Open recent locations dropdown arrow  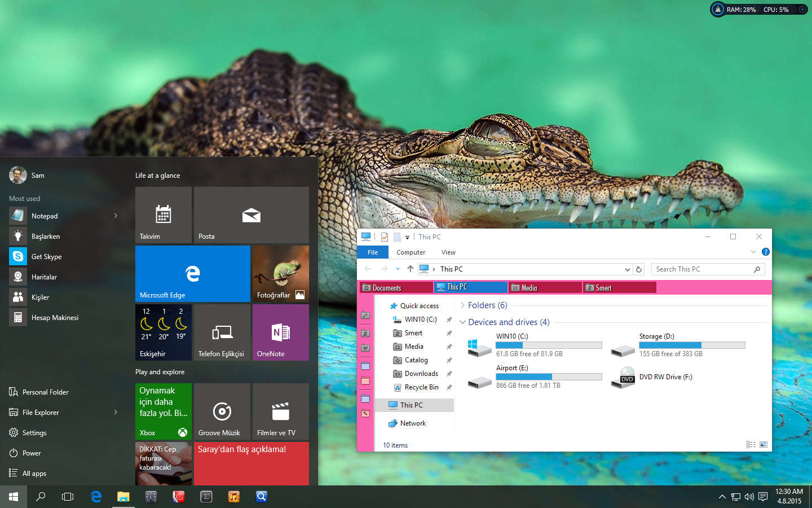click(398, 269)
